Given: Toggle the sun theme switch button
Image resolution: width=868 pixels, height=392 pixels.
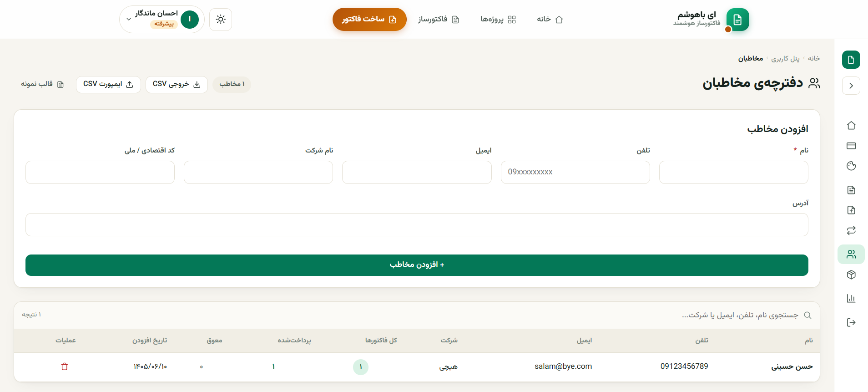Looking at the screenshot, I should tap(221, 20).
